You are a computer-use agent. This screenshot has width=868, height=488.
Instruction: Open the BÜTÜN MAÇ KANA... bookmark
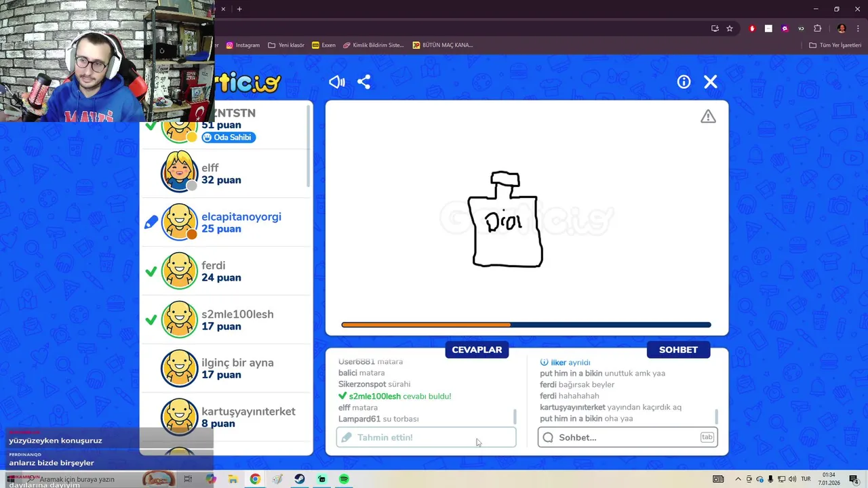click(443, 45)
